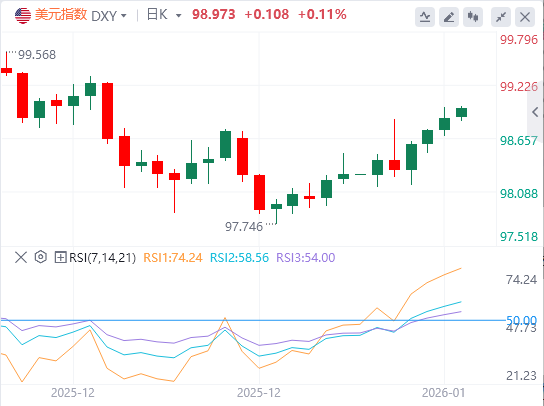The width and height of the screenshot is (544, 406).
Task: Toggle RSI1 74.24 line visibility
Action: pos(173,258)
